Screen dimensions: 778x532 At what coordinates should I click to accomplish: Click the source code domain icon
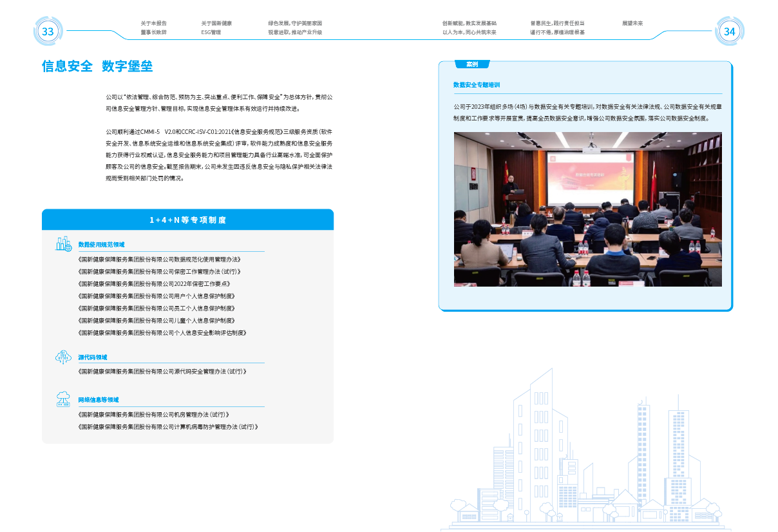click(63, 357)
